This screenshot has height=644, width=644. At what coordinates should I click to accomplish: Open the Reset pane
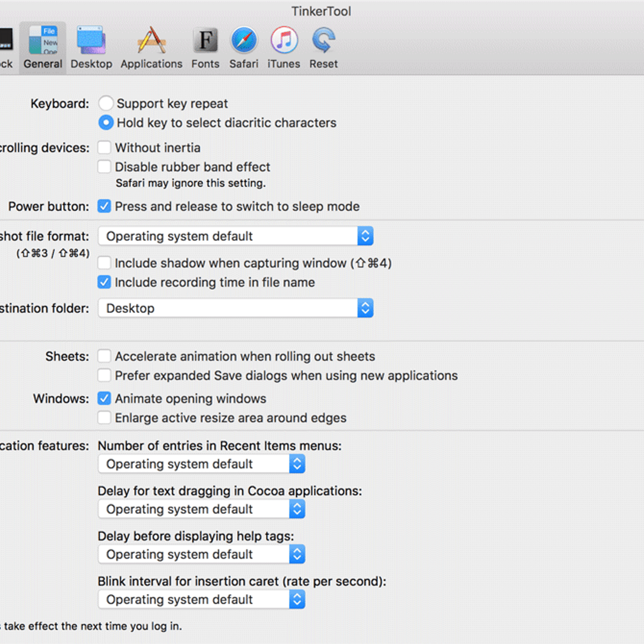[x=324, y=48]
